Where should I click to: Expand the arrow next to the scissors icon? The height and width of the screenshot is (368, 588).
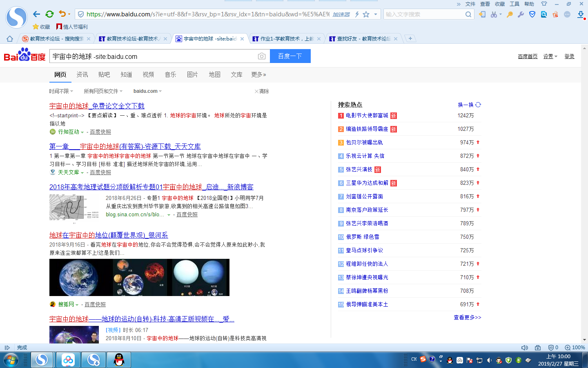[x=501, y=14]
